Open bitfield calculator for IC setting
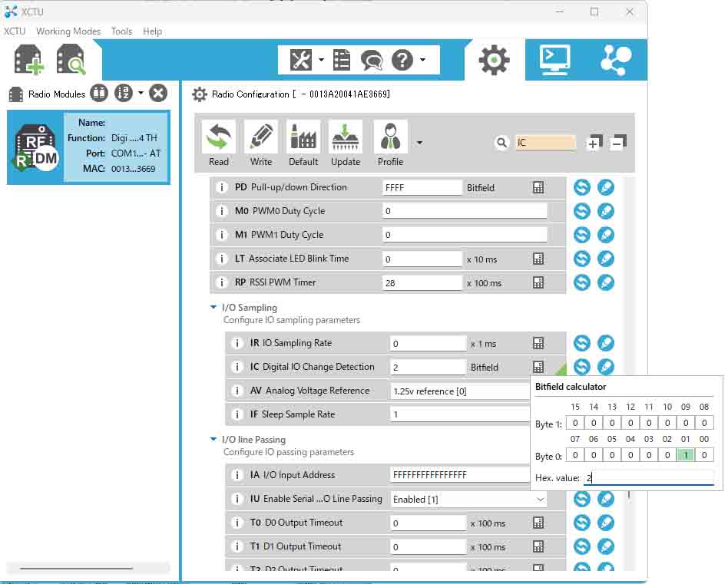 point(538,367)
